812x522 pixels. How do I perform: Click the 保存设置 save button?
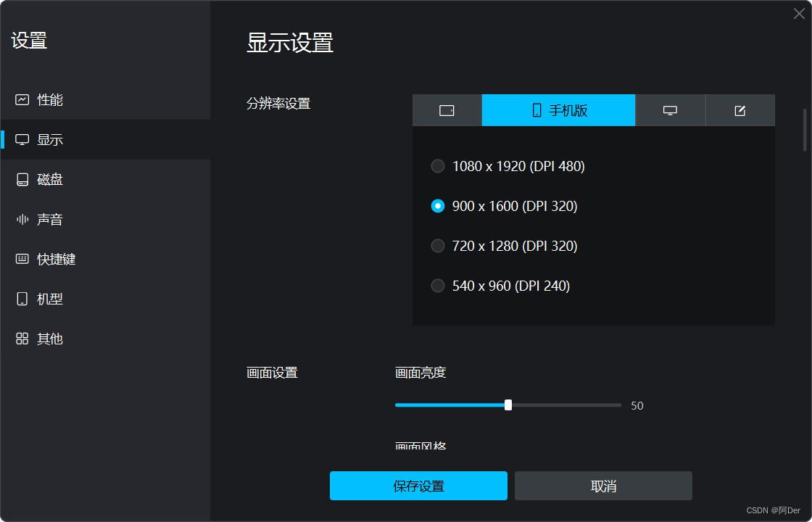[x=418, y=486]
